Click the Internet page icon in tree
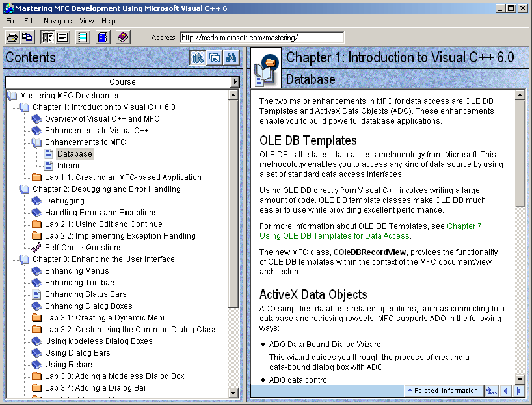 [x=49, y=166]
